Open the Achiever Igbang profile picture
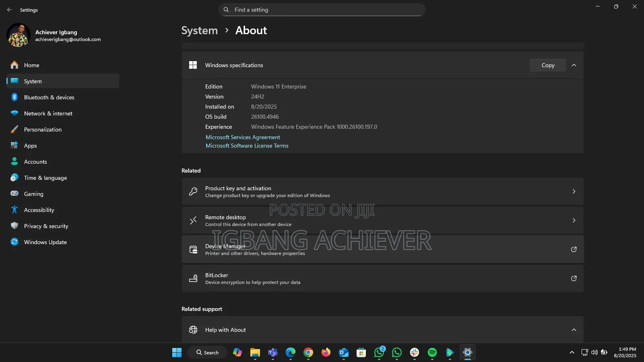This screenshot has width=644, height=362. point(19,35)
